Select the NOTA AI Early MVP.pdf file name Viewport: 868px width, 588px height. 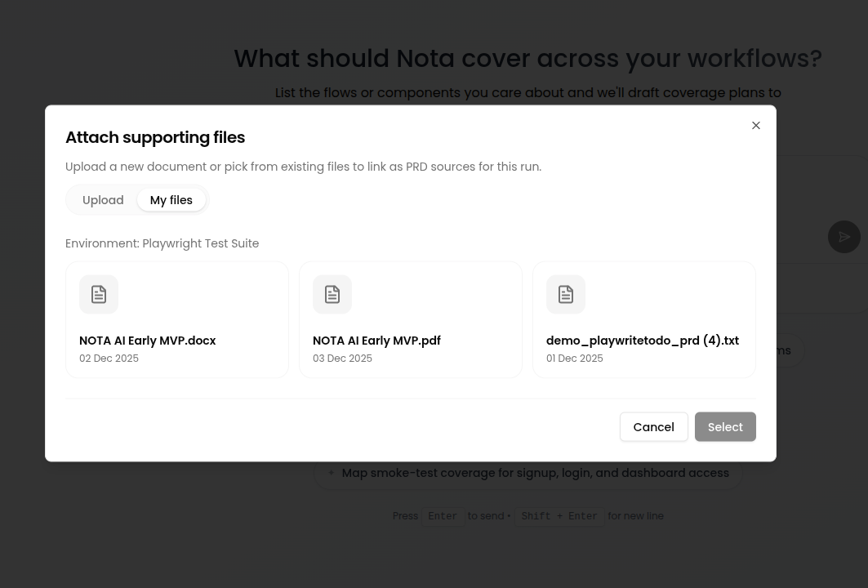click(376, 341)
